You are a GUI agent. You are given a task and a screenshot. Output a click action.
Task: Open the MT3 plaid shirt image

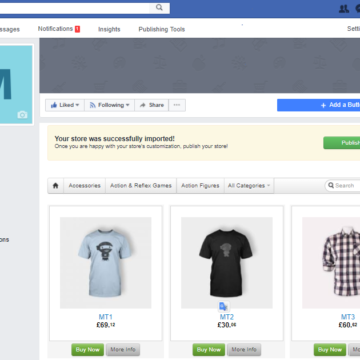point(331,263)
